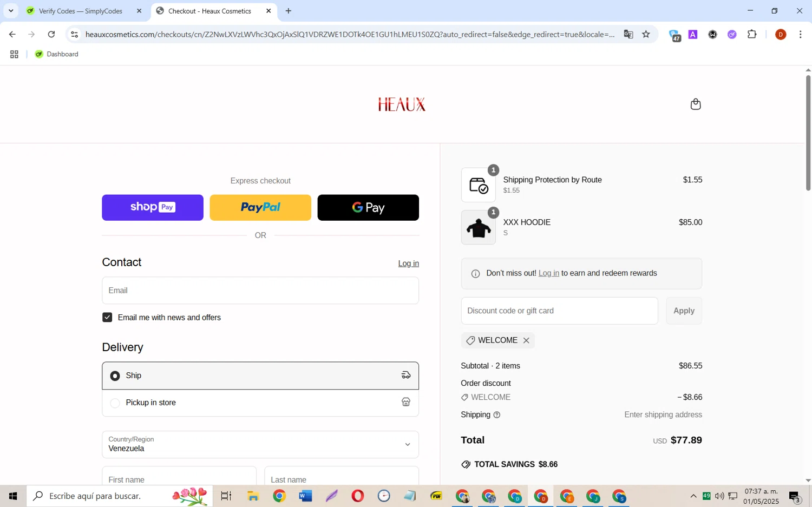Screen dimensions: 812x507
Task: Click the extension icon with 47 badge
Action: point(675,35)
